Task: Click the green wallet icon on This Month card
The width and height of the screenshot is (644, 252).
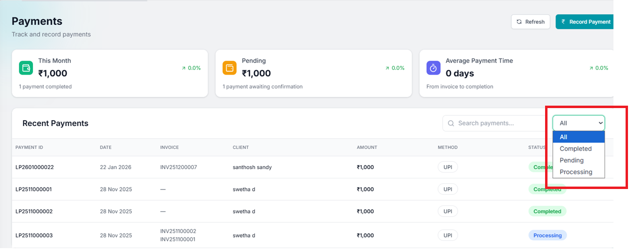Action: click(26, 68)
